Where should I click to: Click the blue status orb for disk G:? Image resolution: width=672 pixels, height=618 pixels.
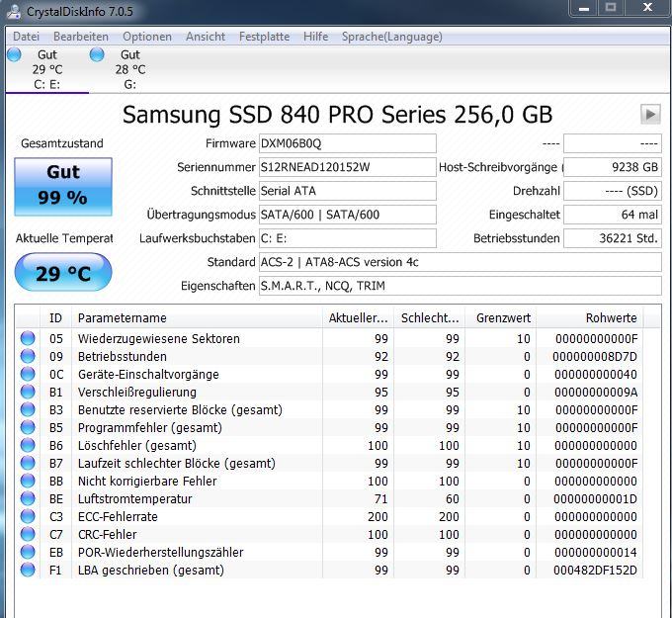coord(97,54)
